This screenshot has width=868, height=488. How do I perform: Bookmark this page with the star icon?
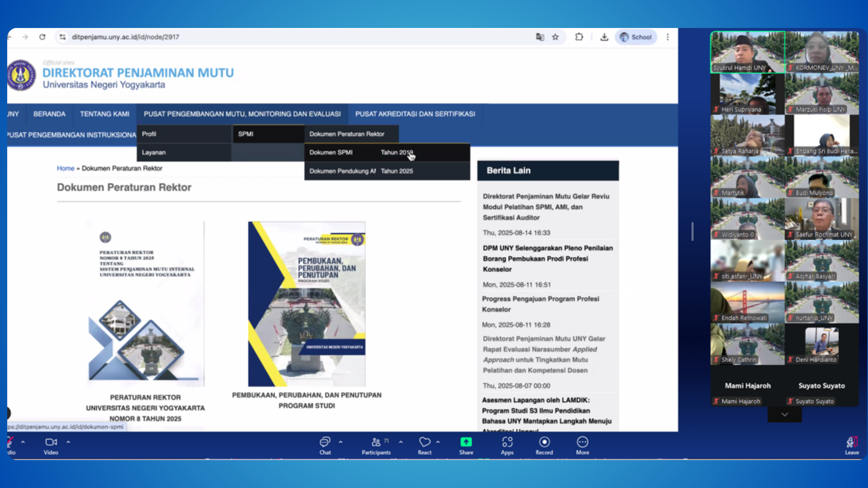[555, 37]
